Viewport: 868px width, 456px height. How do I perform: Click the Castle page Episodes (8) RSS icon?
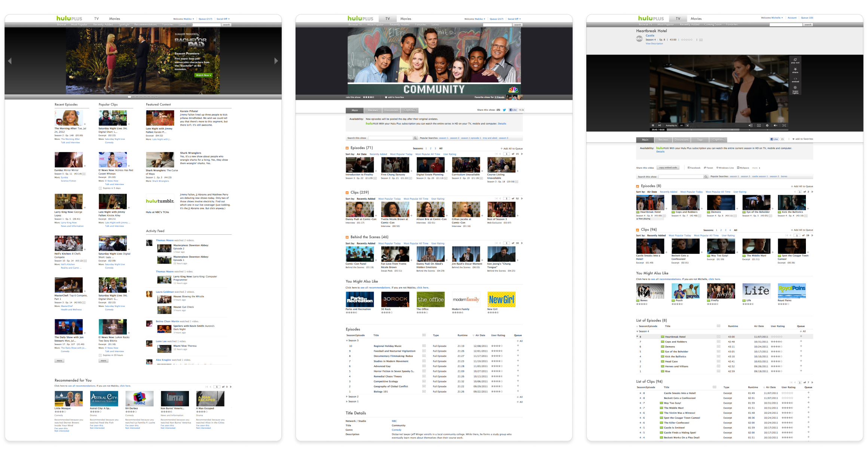point(638,186)
